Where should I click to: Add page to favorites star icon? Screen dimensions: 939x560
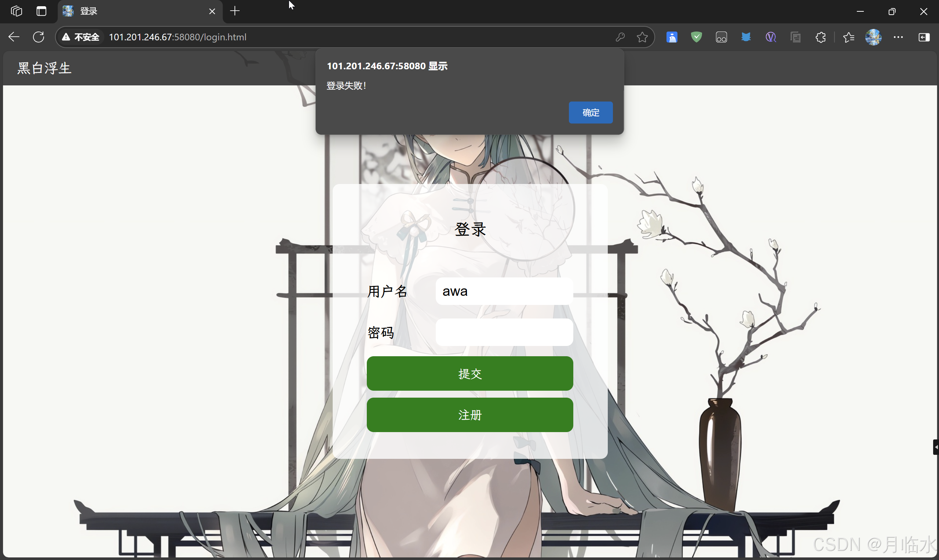[642, 37]
